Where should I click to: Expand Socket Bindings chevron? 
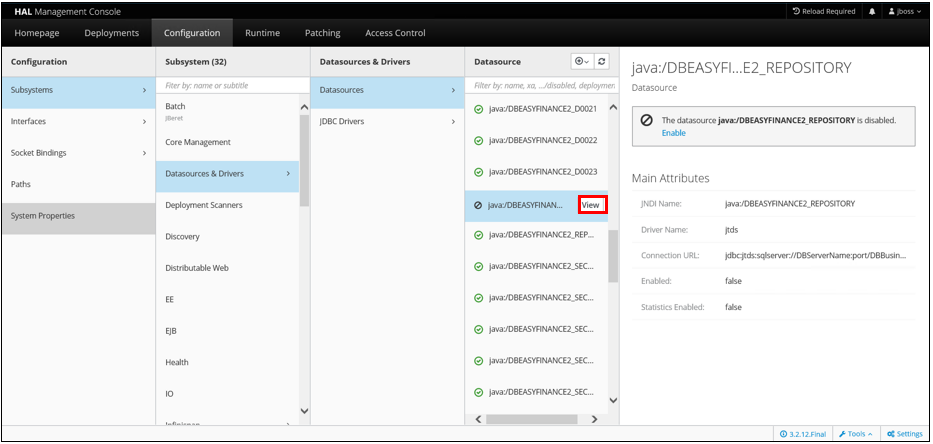click(x=144, y=153)
